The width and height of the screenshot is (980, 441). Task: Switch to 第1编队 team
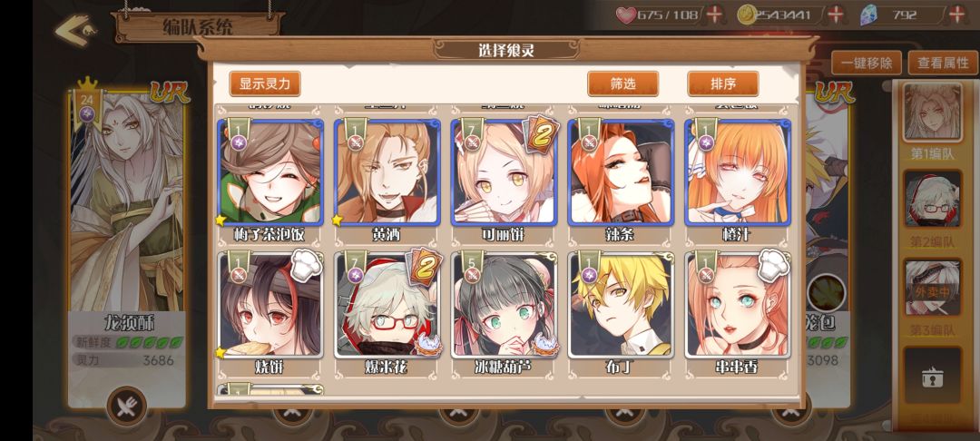click(x=933, y=113)
